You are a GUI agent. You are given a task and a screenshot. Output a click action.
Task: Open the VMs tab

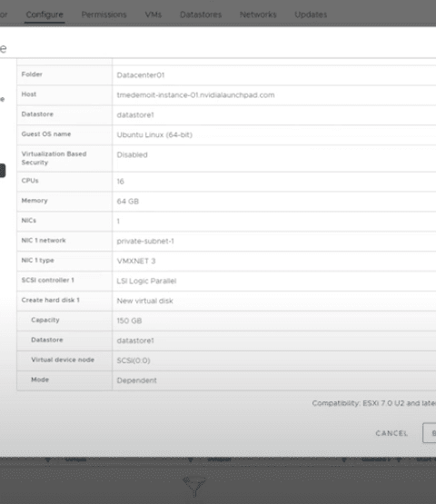click(x=153, y=15)
